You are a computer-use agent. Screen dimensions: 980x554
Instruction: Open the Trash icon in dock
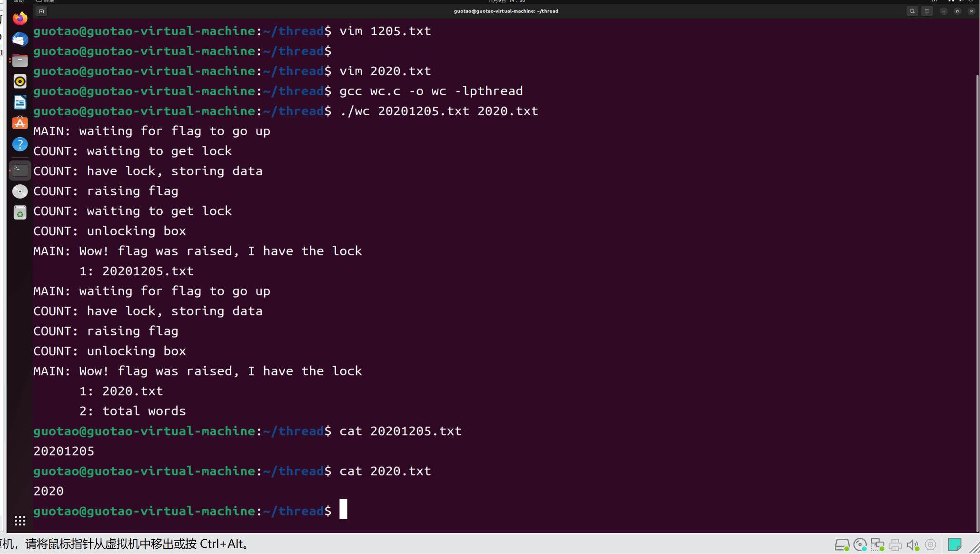(20, 212)
